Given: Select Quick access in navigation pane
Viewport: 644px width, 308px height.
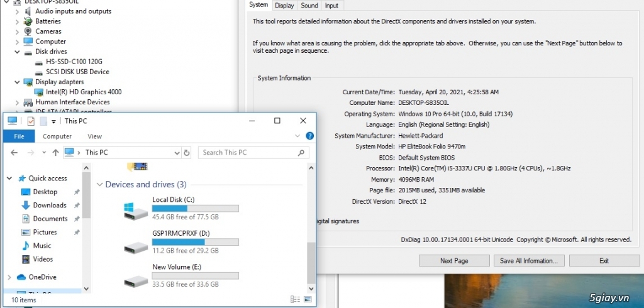Looking at the screenshot, I should coord(48,179).
